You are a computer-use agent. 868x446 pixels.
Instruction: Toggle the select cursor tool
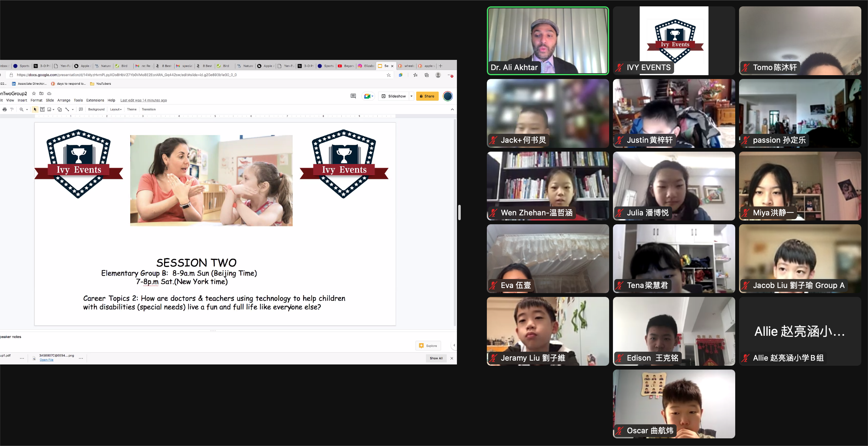(x=35, y=110)
